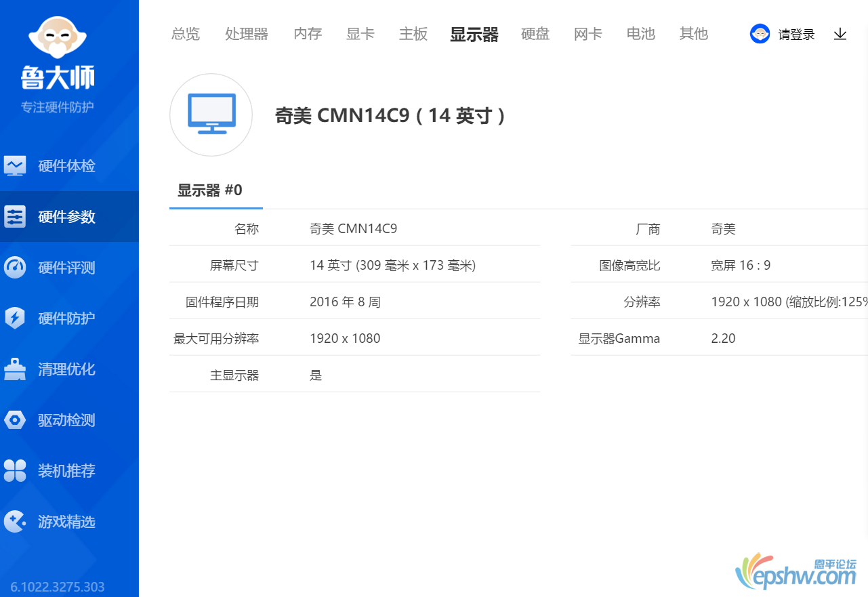The height and width of the screenshot is (597, 868).
Task: Click the 硬件评测 gauge icon
Action: [15, 268]
